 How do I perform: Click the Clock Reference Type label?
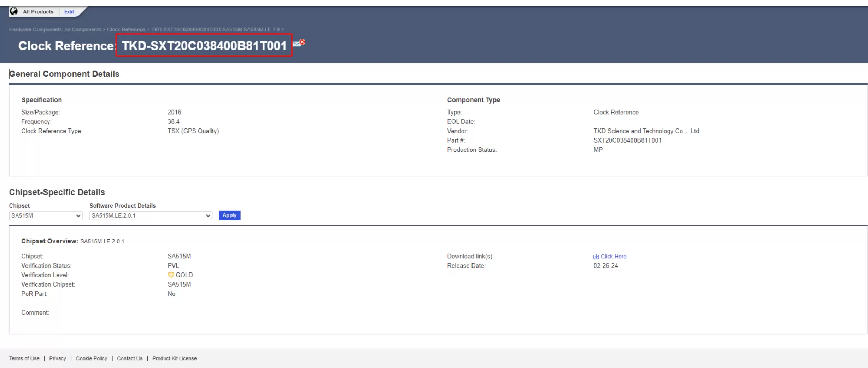[x=52, y=131]
